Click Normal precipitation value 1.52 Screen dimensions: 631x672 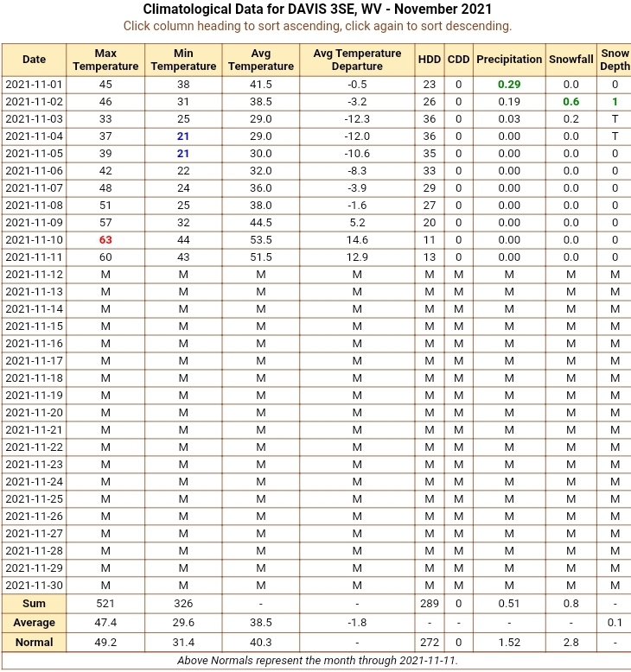point(509,643)
